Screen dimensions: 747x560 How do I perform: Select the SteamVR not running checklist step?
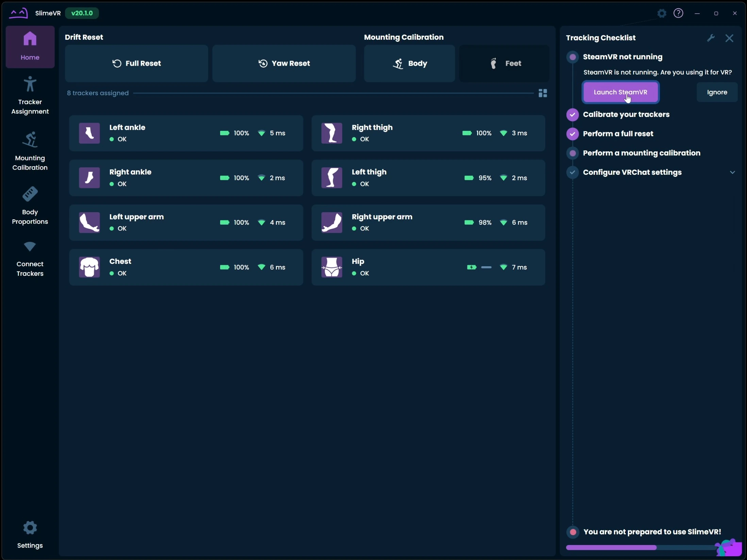click(x=622, y=57)
